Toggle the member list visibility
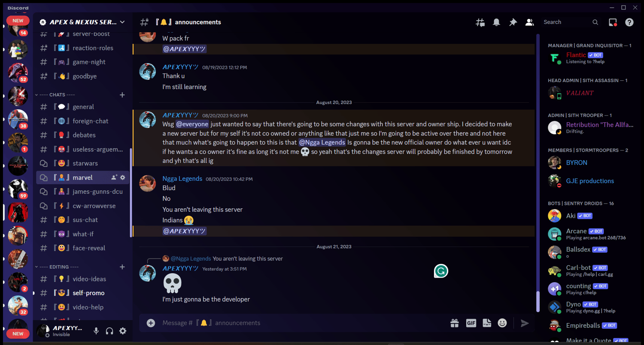This screenshot has width=644, height=345. [x=529, y=22]
